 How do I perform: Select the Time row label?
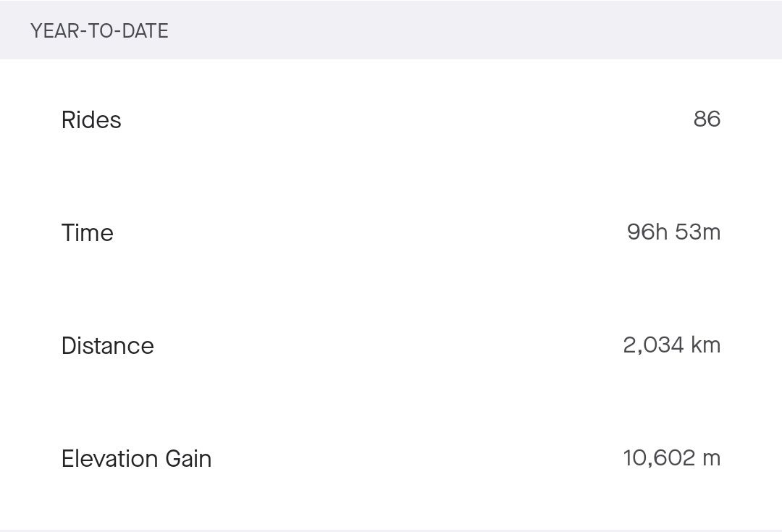coord(88,233)
